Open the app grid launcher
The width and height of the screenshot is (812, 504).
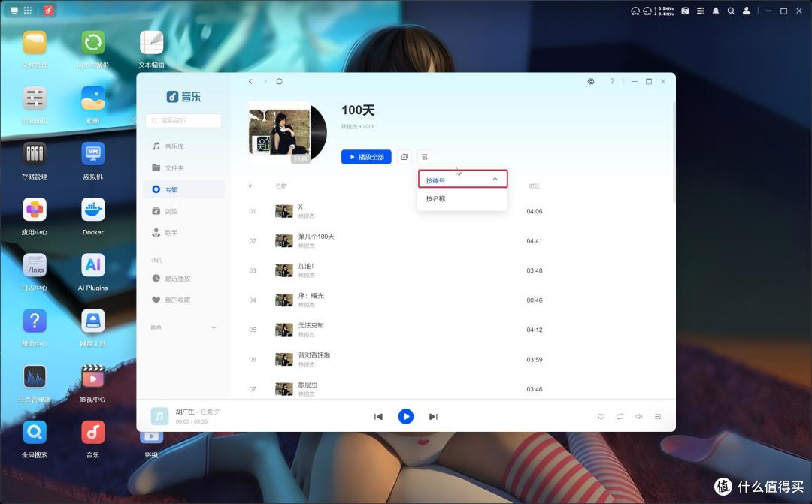tap(28, 11)
